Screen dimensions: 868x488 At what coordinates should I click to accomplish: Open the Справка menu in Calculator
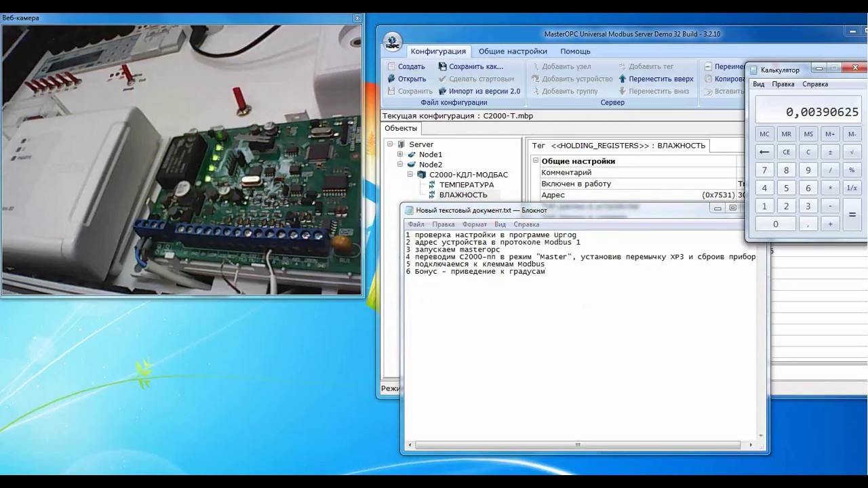[815, 84]
